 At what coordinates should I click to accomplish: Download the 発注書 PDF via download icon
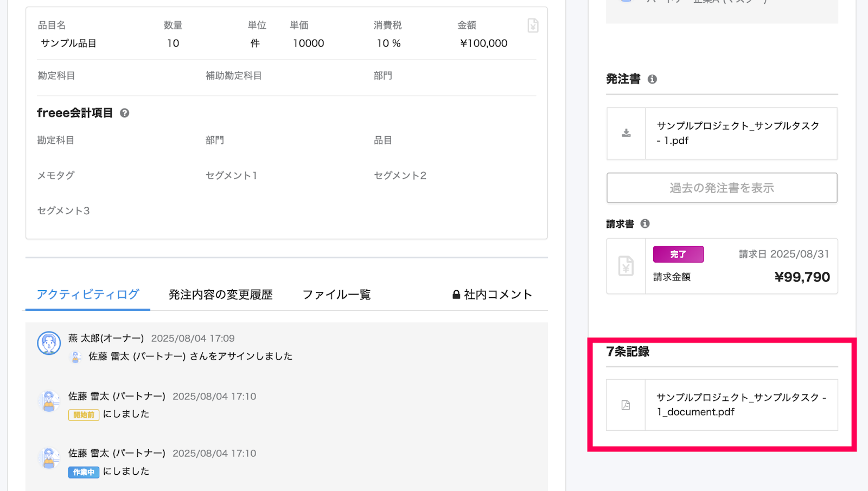tap(626, 133)
